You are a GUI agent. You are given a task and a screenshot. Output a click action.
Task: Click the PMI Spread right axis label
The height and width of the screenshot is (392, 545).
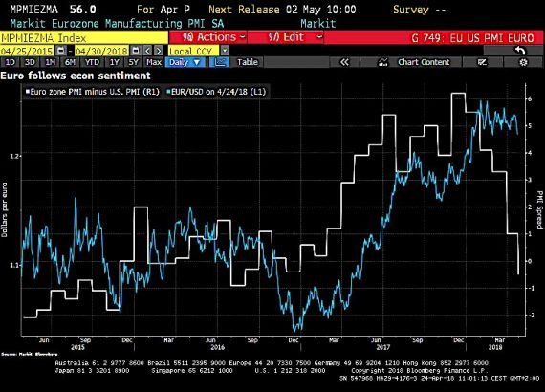click(539, 209)
